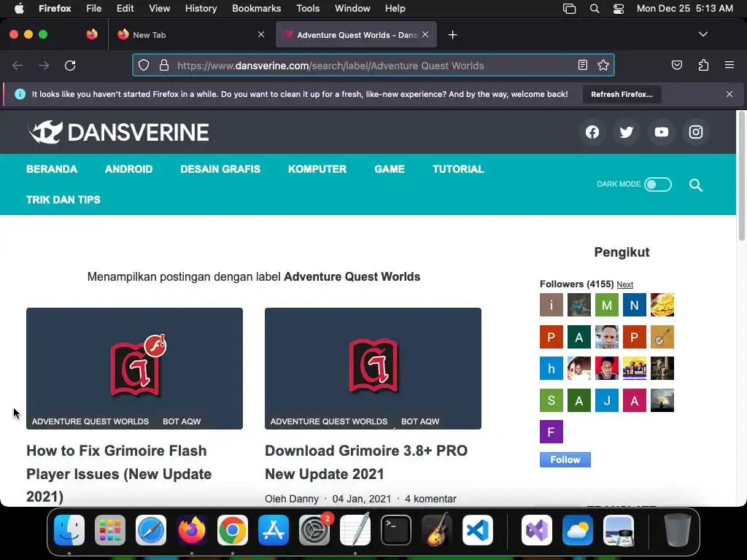Image resolution: width=747 pixels, height=560 pixels.
Task: Open the Tools menu in menu bar
Action: [308, 8]
